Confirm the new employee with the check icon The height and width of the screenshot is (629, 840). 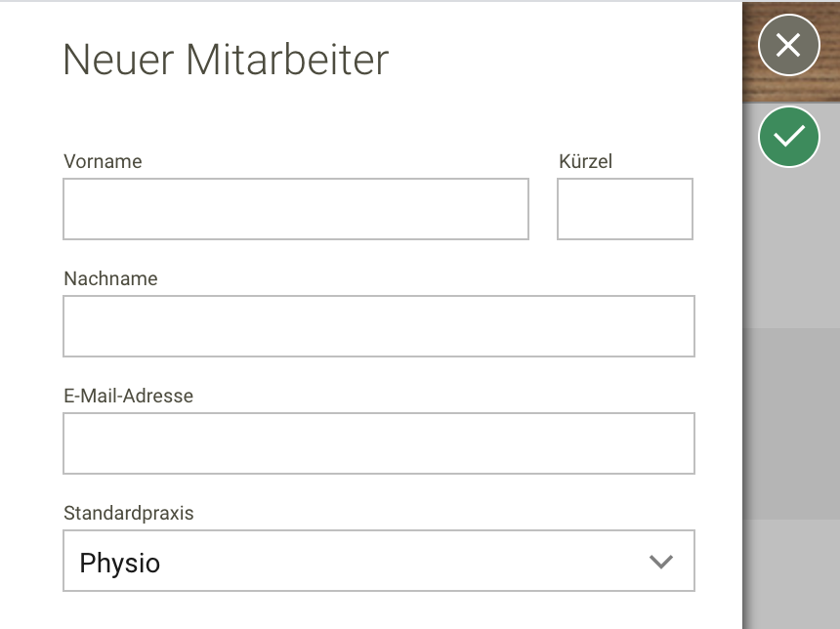[x=788, y=136]
